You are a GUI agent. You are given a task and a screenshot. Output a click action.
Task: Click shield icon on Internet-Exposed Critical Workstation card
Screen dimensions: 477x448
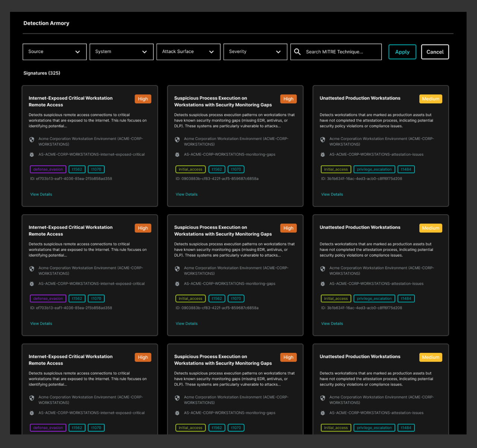pyautogui.click(x=32, y=139)
